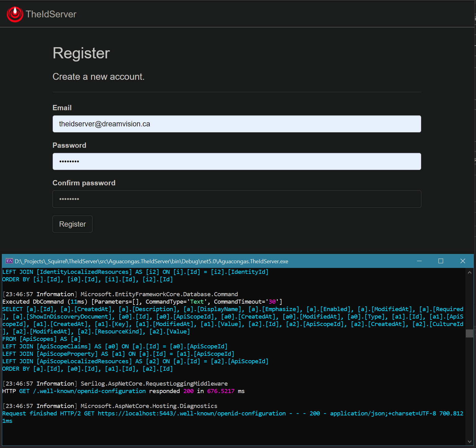Screen dimensions: 476x448
Task: Click console scrollbar up arrow
Action: [x=469, y=272]
